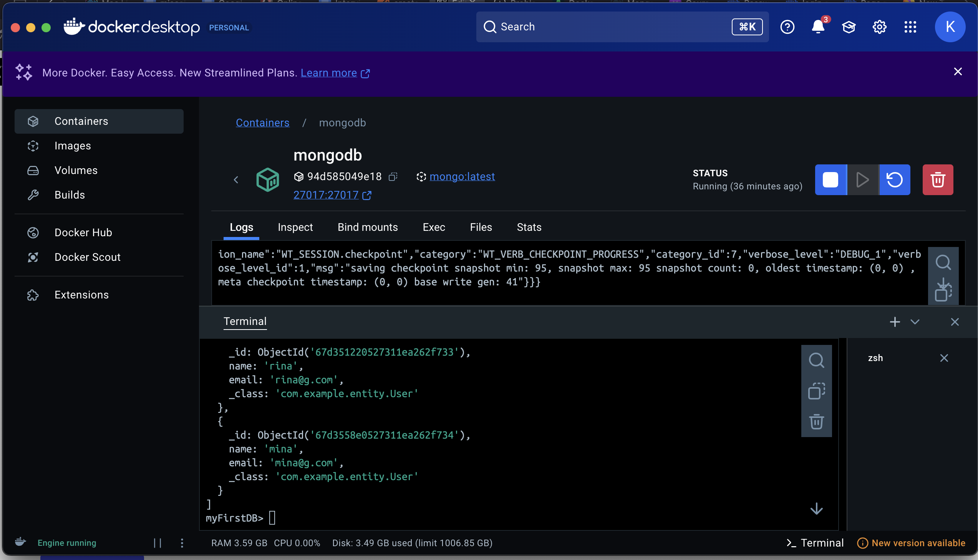Close the Terminal panel

click(x=955, y=322)
